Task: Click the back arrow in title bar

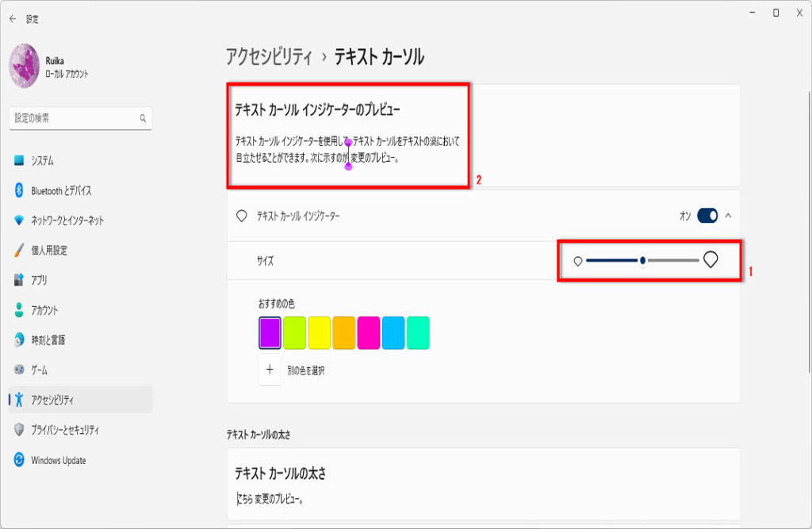Action: click(x=12, y=19)
